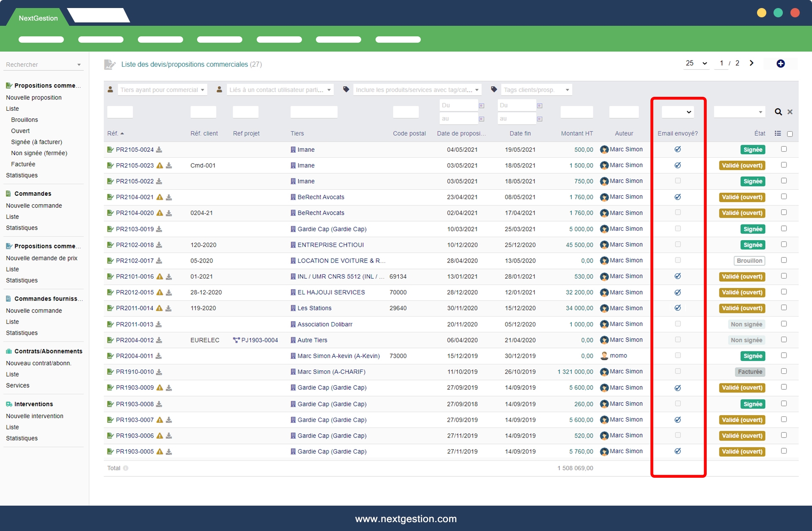Open Nouvelle proposition sidebar entry
This screenshot has width=812, height=531.
click(x=34, y=98)
